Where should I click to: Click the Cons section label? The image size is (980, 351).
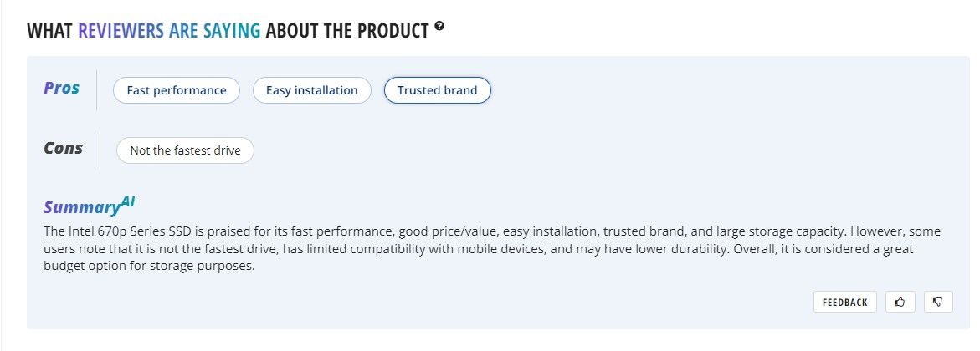coord(64,148)
